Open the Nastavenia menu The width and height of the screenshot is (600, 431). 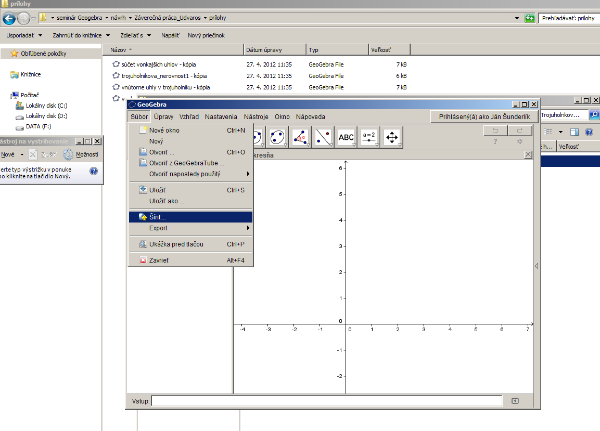(x=221, y=117)
